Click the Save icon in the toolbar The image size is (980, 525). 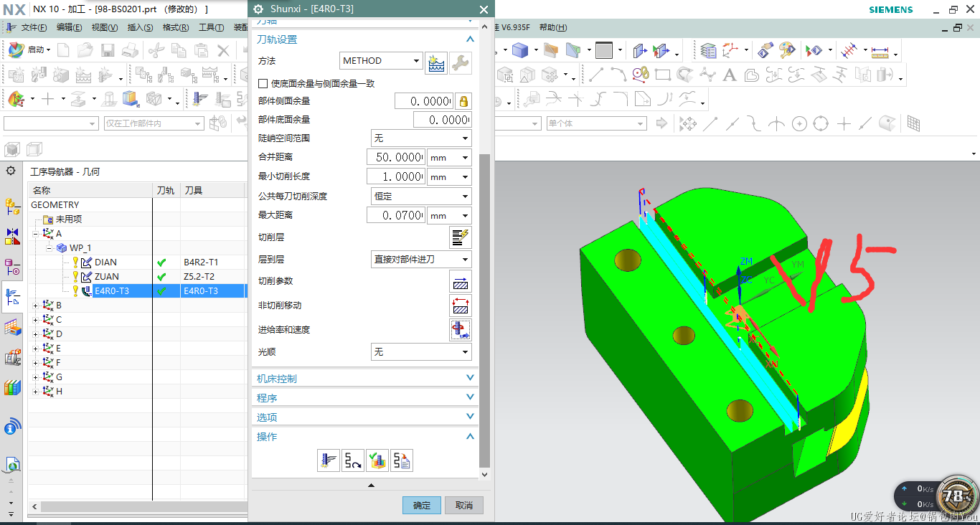click(x=108, y=50)
